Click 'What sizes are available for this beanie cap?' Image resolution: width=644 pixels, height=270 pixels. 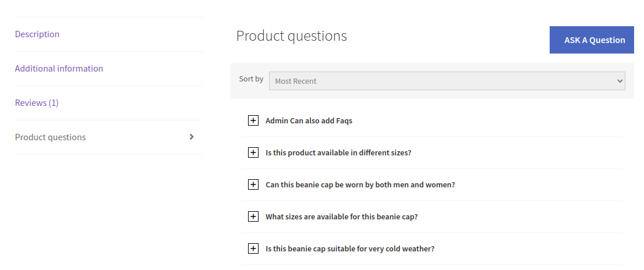tap(341, 216)
